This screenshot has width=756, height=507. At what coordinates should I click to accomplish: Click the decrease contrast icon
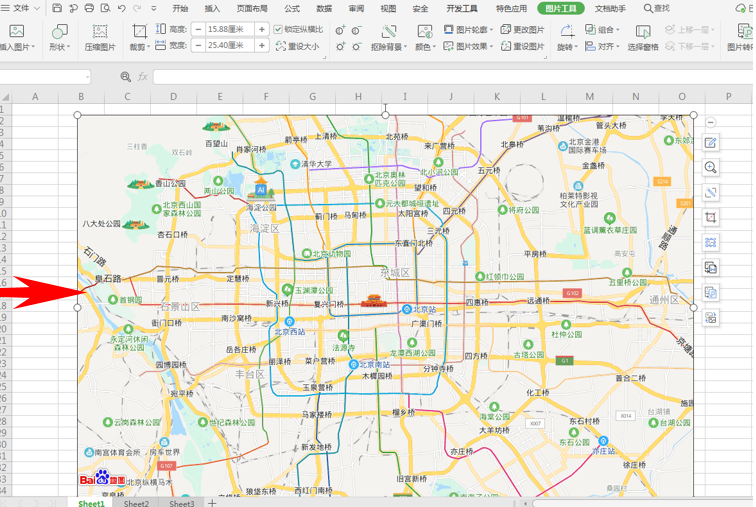pos(357,30)
